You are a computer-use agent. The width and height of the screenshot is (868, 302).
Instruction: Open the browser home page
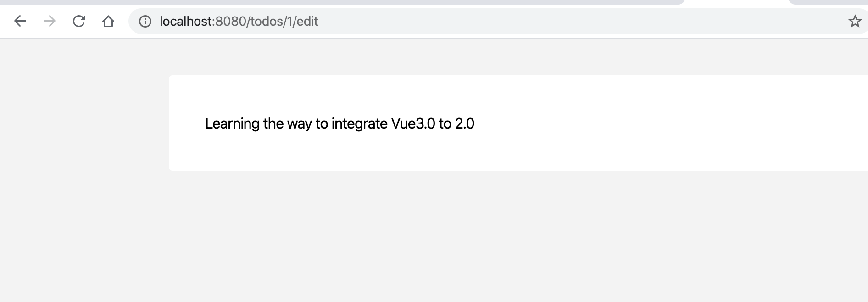108,21
